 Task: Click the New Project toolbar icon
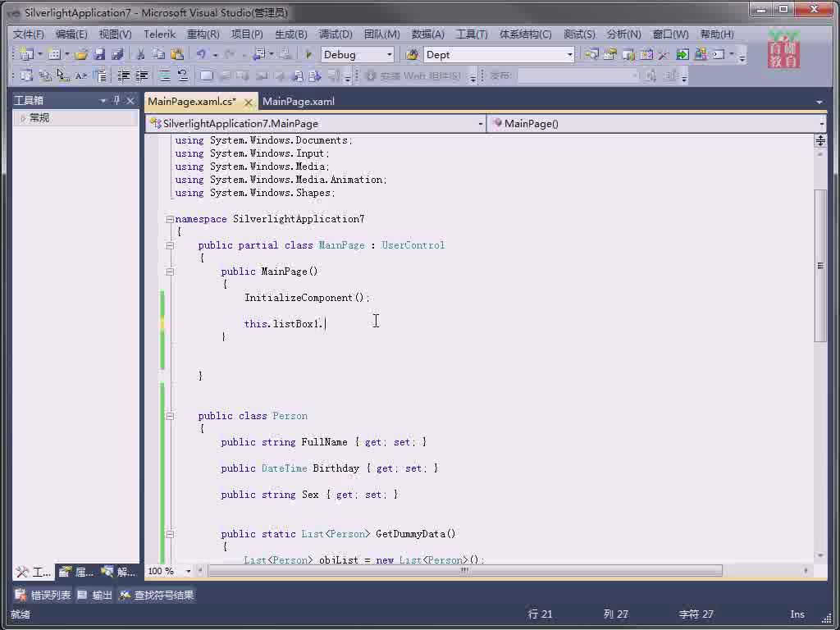[27, 54]
